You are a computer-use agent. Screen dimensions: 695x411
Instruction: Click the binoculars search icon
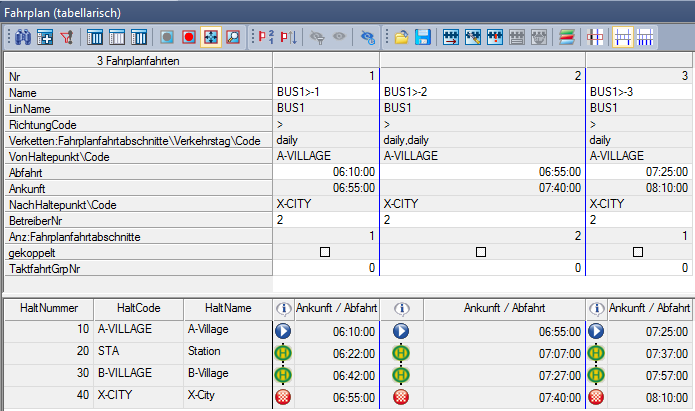[22, 38]
